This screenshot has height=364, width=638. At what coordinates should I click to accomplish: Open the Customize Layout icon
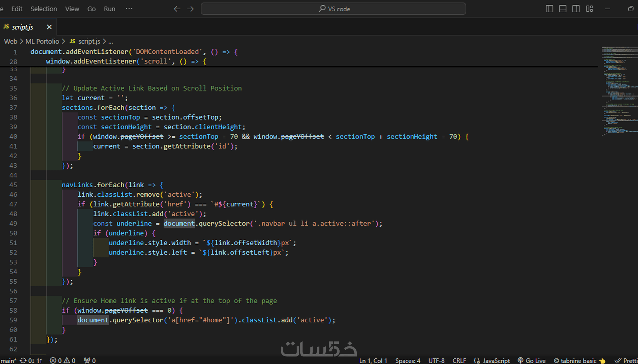[589, 9]
